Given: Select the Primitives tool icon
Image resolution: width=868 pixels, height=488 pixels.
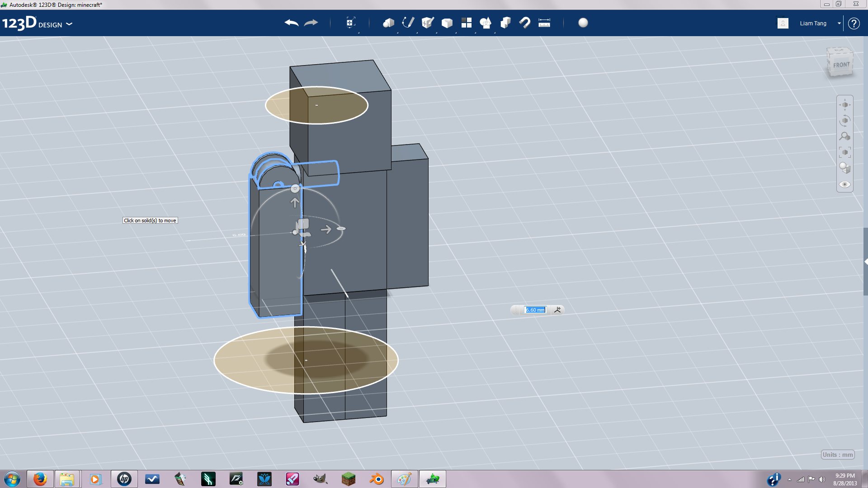Looking at the screenshot, I should pos(388,23).
